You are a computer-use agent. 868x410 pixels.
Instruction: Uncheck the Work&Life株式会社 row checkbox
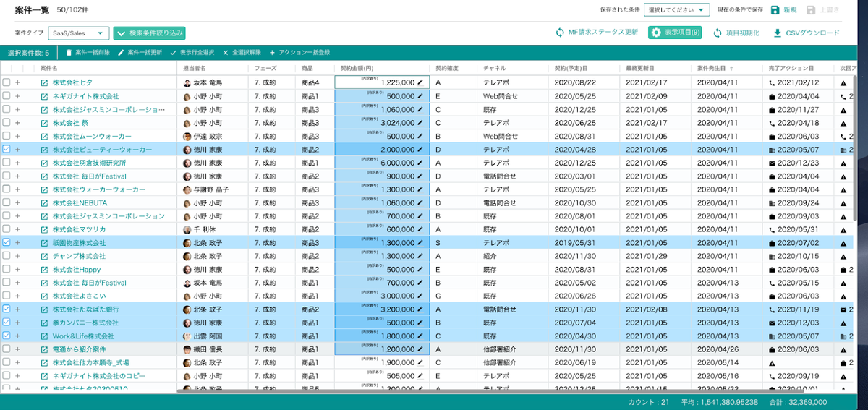[x=7, y=336]
